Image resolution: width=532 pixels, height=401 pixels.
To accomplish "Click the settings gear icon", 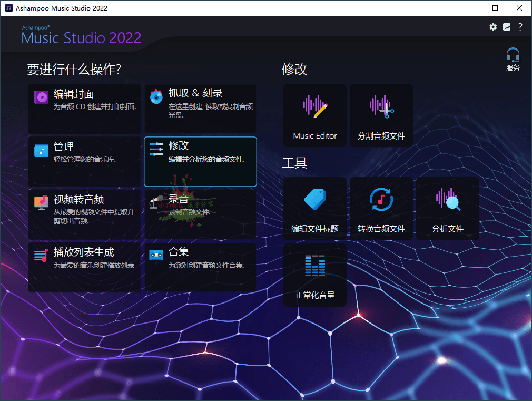I will click(493, 27).
